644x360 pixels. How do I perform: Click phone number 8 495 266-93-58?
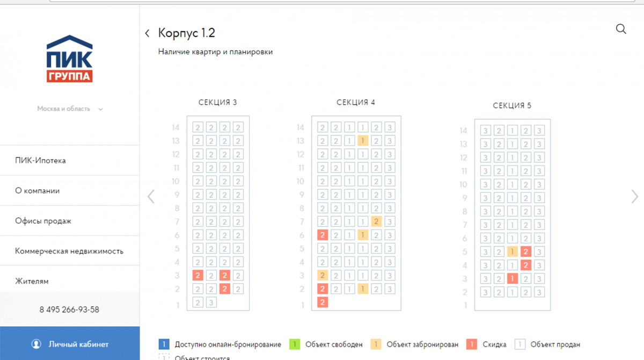69,309
